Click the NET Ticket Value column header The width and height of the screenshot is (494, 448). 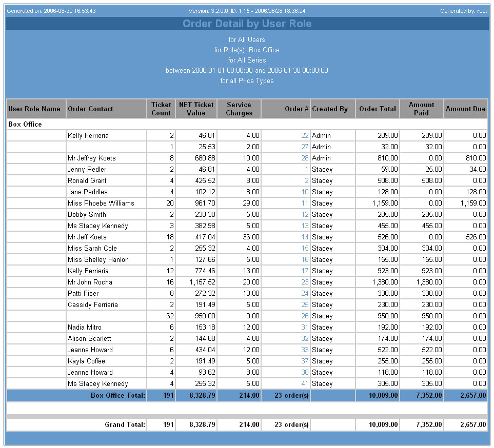(x=196, y=109)
